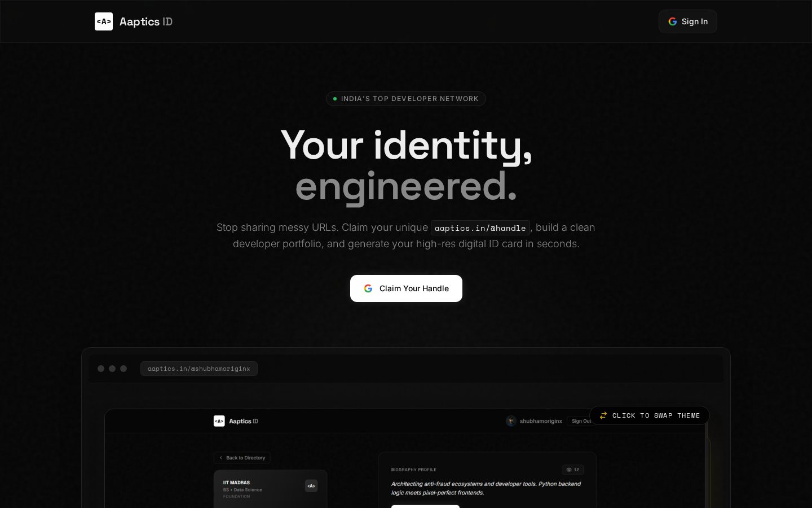Click the eye views counter showing 12
Screen dimensions: 812x508
573,470
